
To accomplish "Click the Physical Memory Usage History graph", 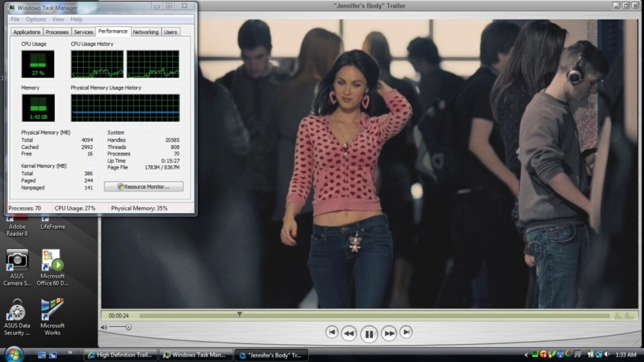I will 125,108.
